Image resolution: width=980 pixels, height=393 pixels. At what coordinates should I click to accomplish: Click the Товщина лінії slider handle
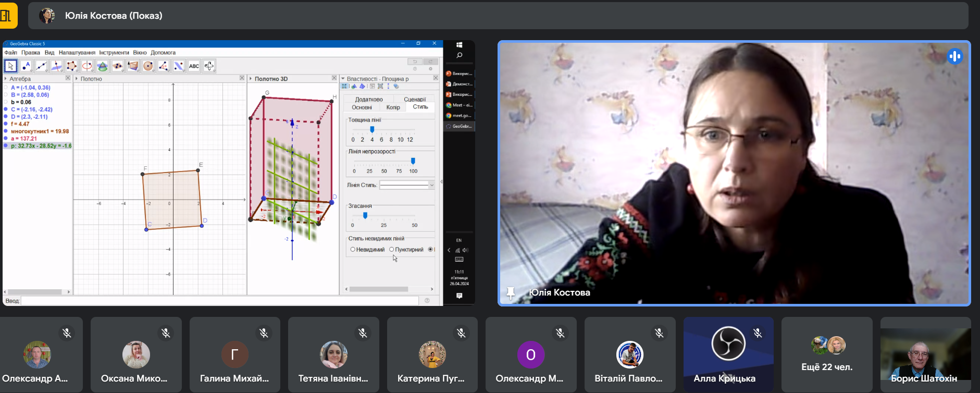372,130
